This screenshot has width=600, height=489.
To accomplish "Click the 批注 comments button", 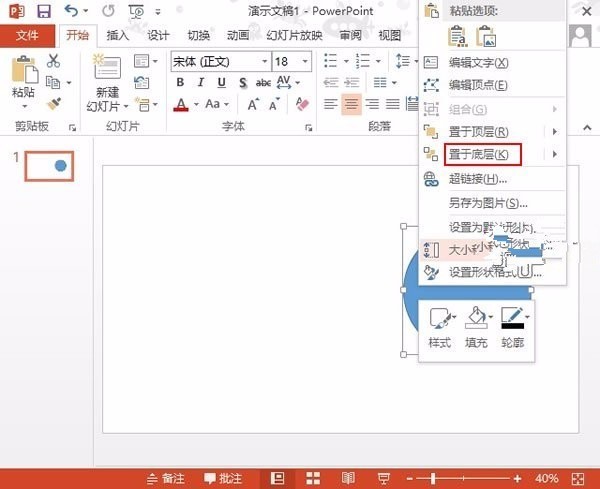I will click(x=224, y=478).
